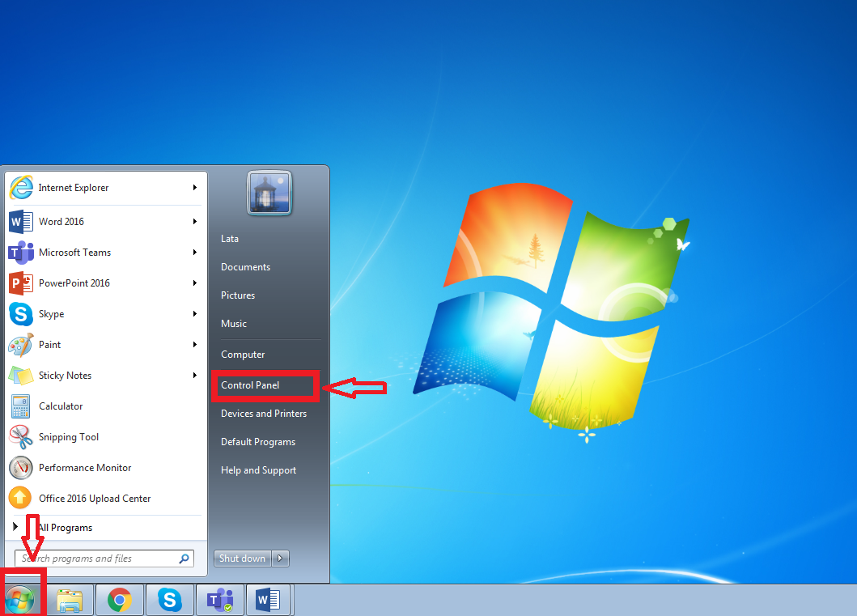
Task: Open Sticky Notes icon
Action: 21,376
